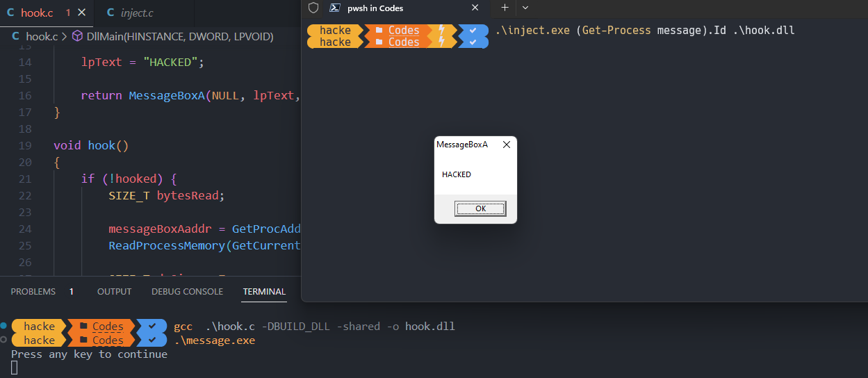This screenshot has height=378, width=868.
Task: Select DllMain(HINSTANCE, DWORD, LPVOID) breadcrumb
Action: pos(180,36)
